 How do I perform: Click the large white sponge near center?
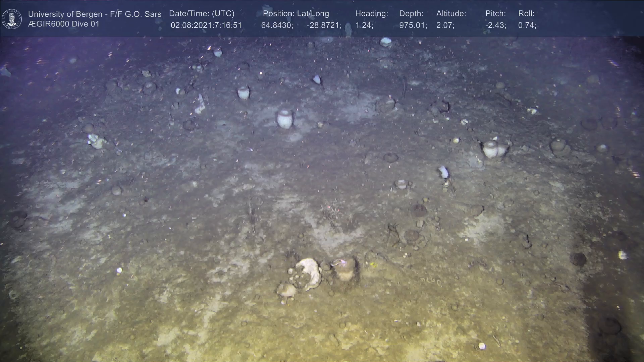click(x=285, y=119)
